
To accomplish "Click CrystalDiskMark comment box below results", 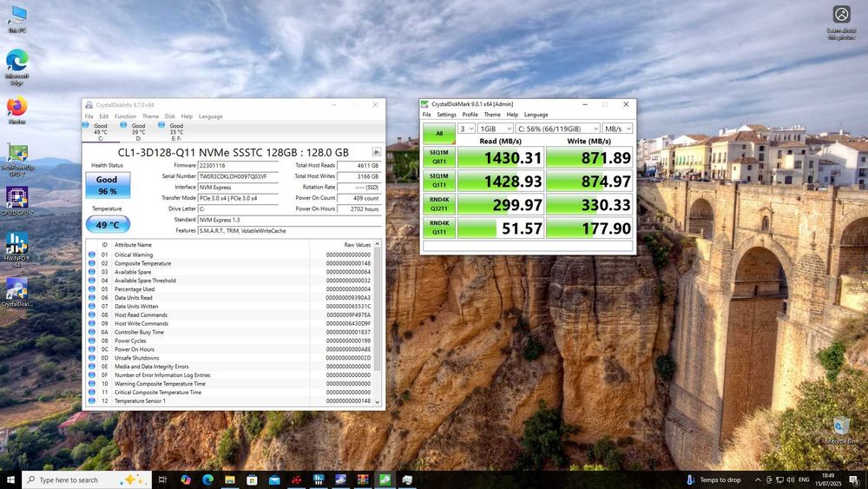I will [x=528, y=246].
